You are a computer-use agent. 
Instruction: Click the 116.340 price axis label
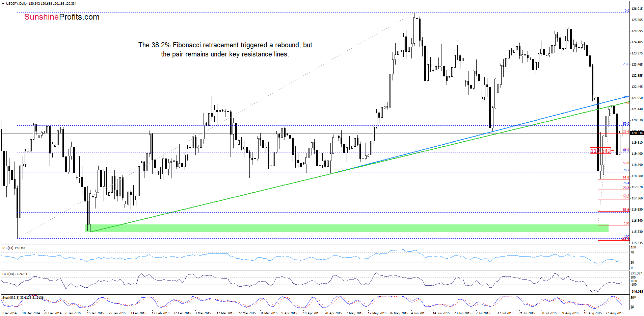[637, 221]
